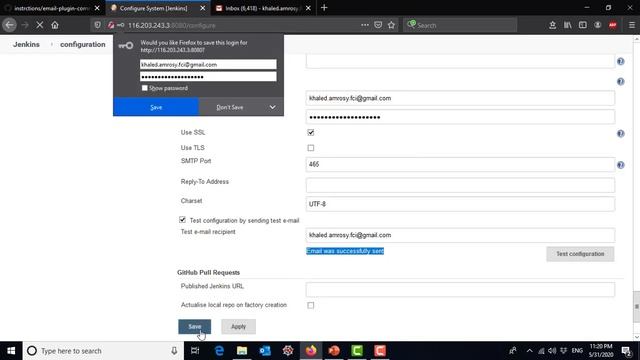640x360 pixels.
Task: Check Actualise local repo on factory creation
Action: [311, 305]
